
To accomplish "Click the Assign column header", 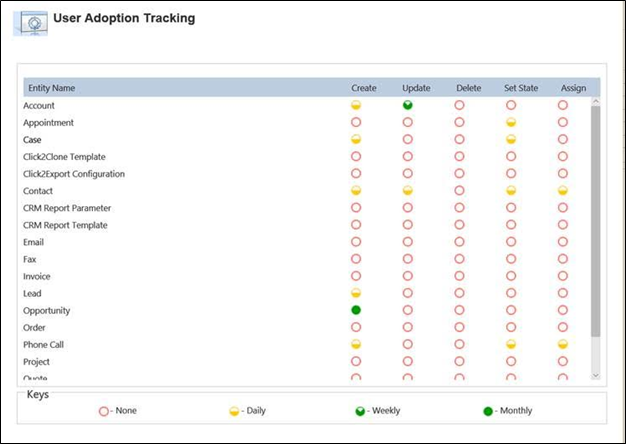I will (573, 88).
